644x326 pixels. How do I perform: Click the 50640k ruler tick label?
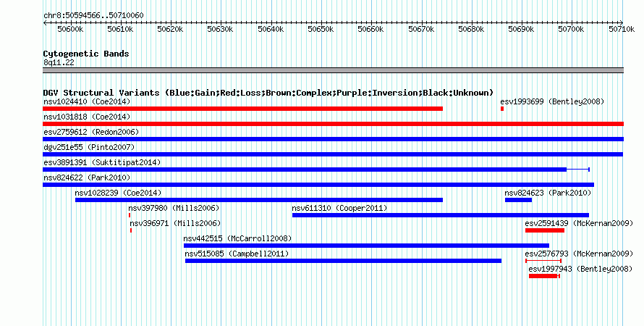pyautogui.click(x=271, y=29)
